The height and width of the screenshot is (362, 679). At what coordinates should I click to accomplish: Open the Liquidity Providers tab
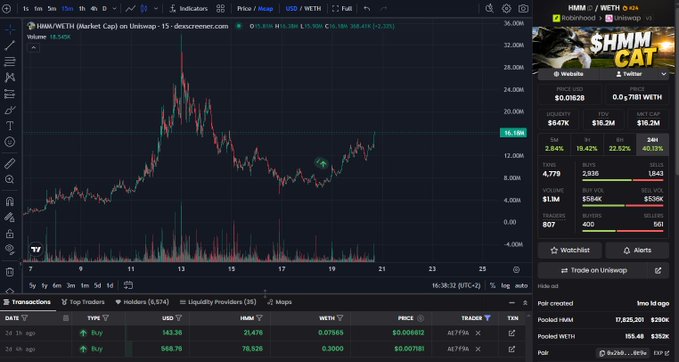pyautogui.click(x=218, y=302)
